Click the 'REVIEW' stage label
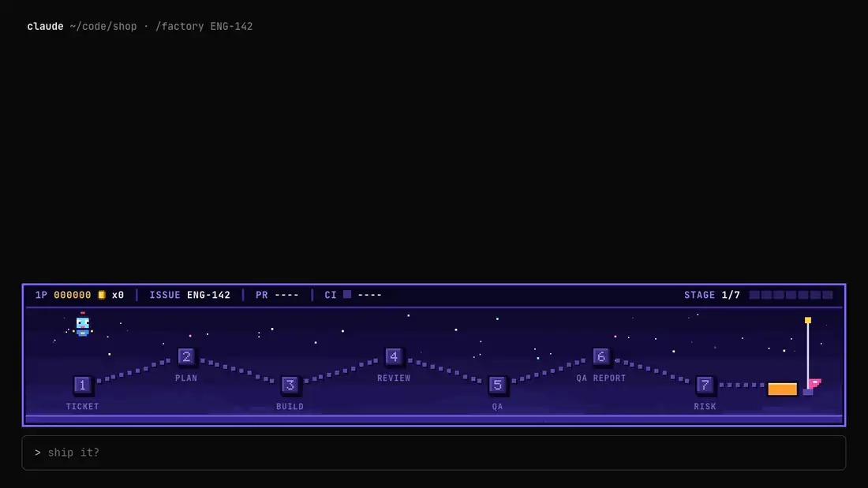This screenshot has width=868, height=488. (394, 378)
